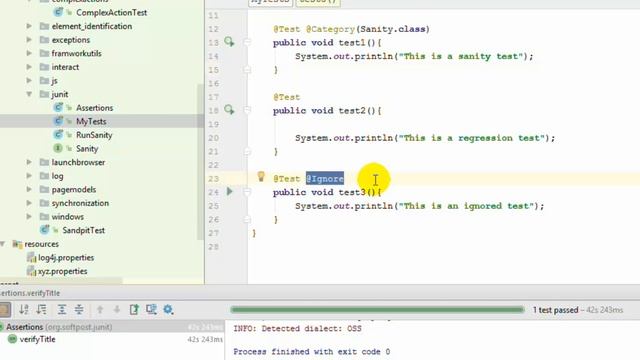This screenshot has width=640, height=360.
Task: Click the green run arrow beside test3
Action: pos(229,191)
